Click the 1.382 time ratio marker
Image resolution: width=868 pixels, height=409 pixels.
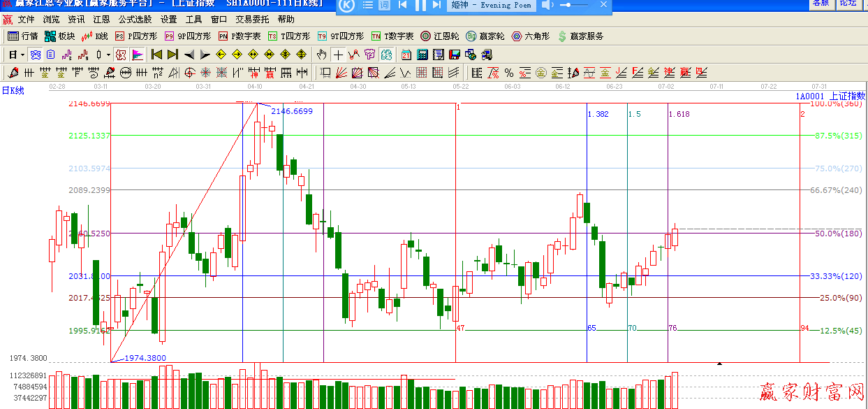coord(598,114)
